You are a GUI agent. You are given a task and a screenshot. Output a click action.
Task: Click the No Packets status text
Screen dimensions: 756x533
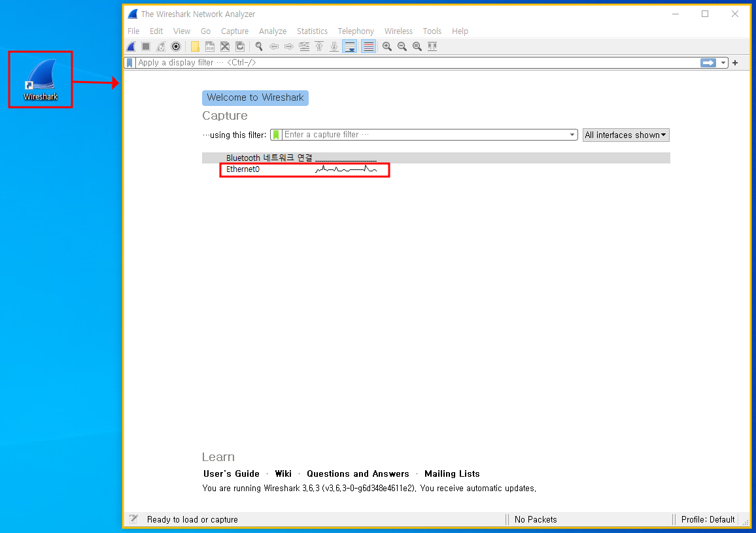point(536,519)
